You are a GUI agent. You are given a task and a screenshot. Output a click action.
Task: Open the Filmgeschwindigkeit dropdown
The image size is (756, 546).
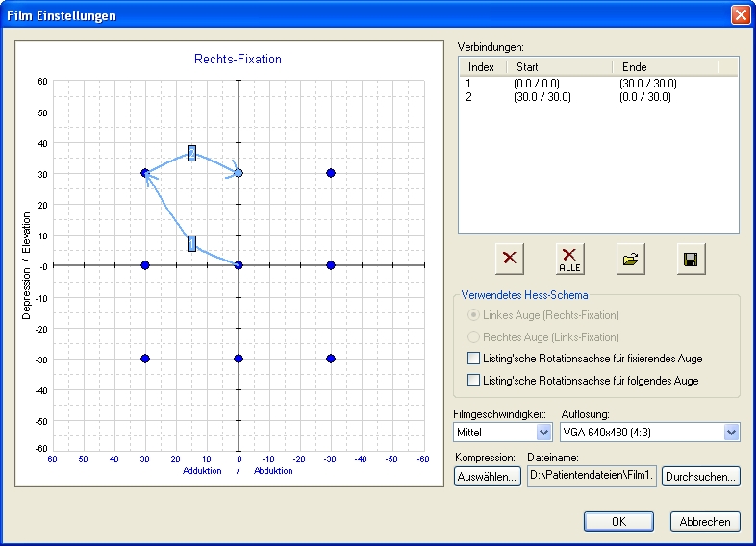(x=543, y=433)
